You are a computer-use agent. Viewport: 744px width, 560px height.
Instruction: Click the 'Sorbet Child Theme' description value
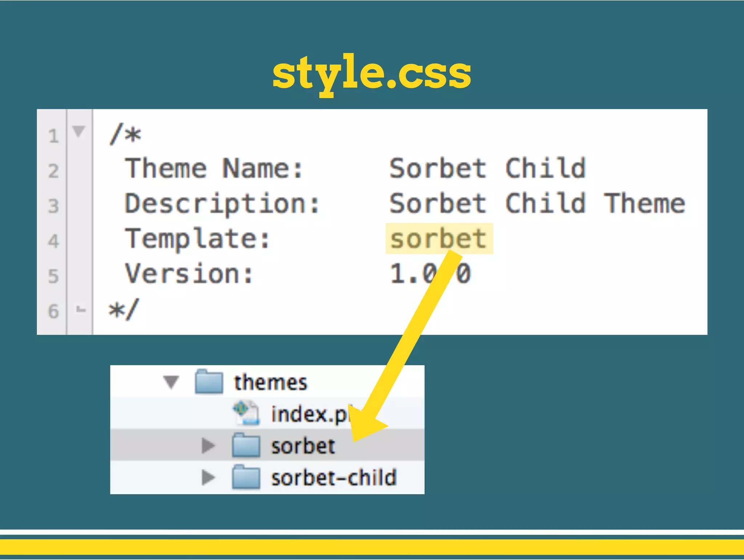pyautogui.click(x=537, y=203)
